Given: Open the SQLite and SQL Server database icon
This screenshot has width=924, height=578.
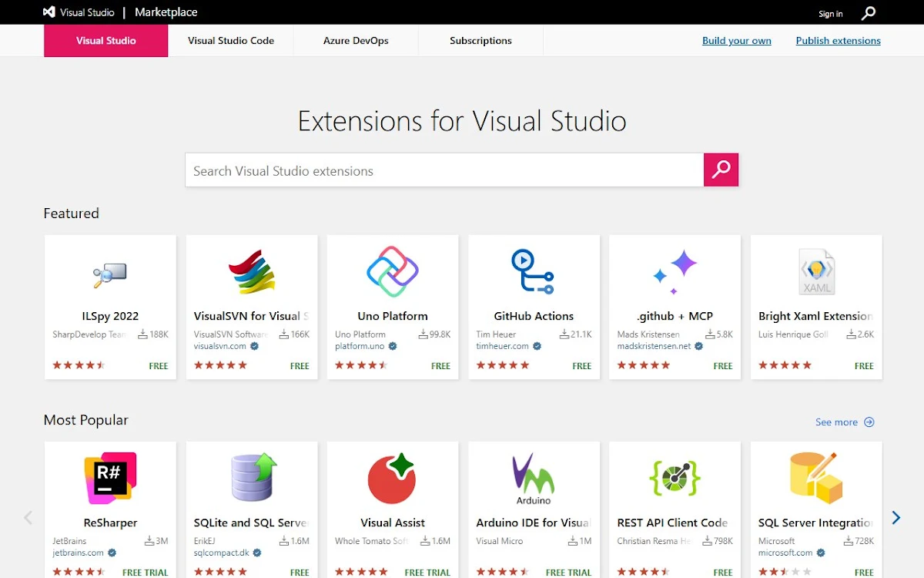Looking at the screenshot, I should coord(253,478).
